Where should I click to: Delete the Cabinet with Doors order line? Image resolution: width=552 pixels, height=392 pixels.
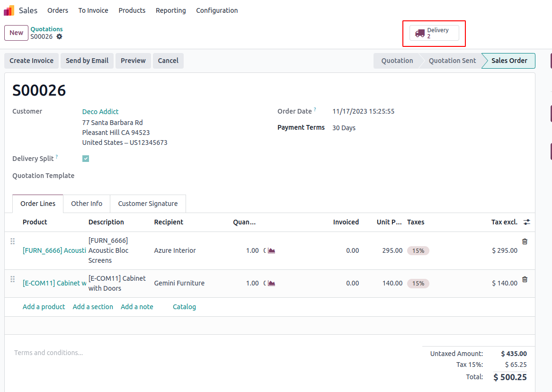click(x=525, y=279)
